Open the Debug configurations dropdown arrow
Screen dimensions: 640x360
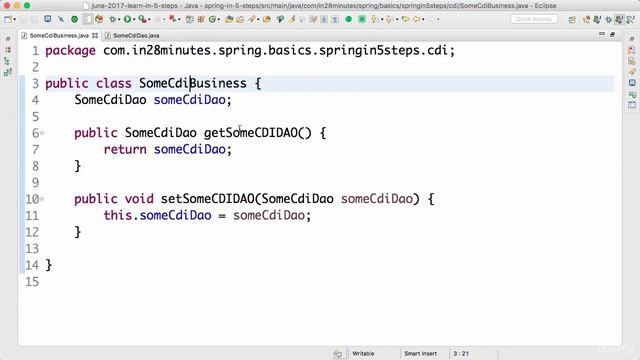[120, 19]
